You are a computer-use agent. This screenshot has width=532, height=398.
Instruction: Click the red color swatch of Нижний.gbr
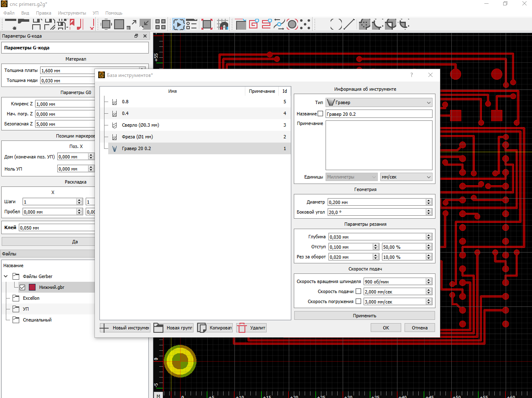click(x=32, y=287)
